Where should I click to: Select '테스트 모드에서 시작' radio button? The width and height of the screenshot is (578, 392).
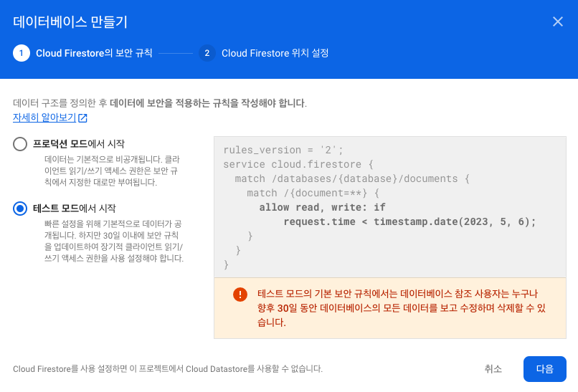(20, 209)
